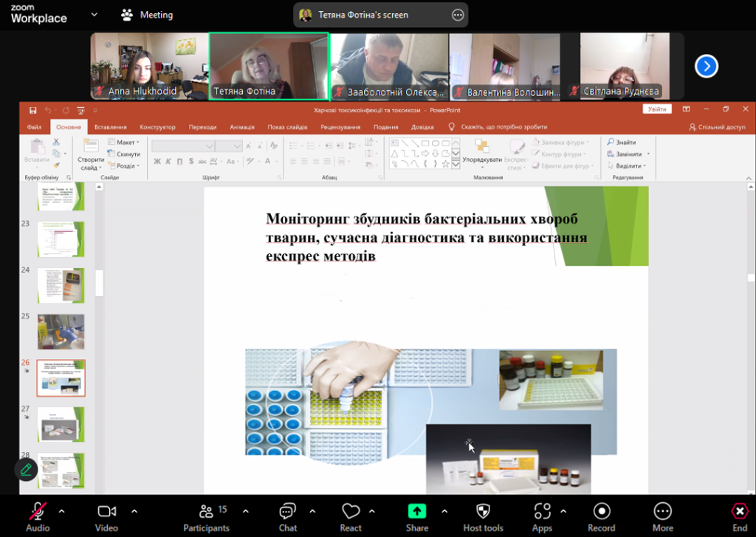Unmute the Audio microphone

pos(38,512)
